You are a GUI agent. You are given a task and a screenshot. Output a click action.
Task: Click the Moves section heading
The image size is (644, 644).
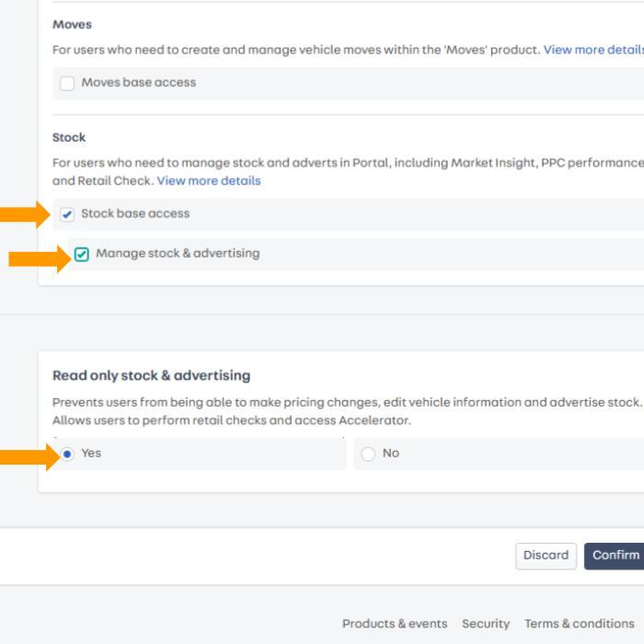(73, 25)
